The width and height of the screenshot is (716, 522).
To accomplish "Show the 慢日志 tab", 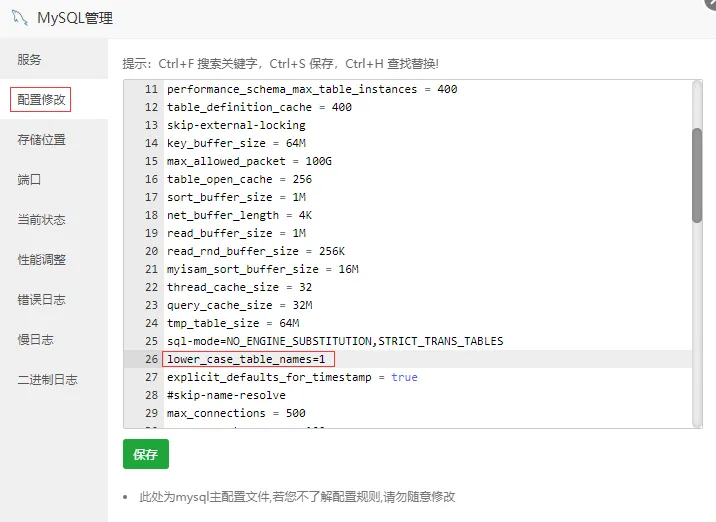I will coord(35,340).
